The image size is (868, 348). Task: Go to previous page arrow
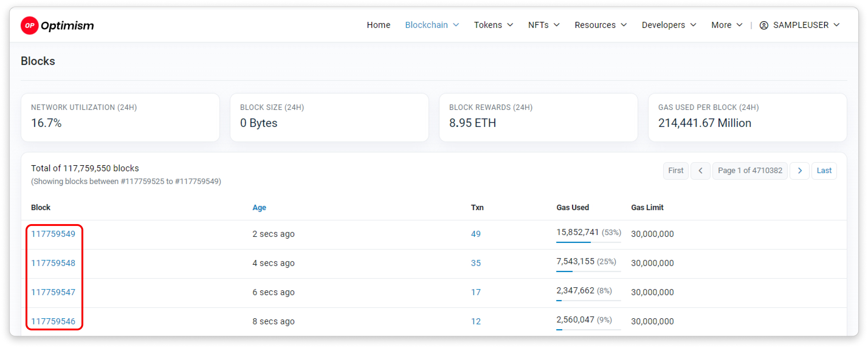(x=700, y=171)
